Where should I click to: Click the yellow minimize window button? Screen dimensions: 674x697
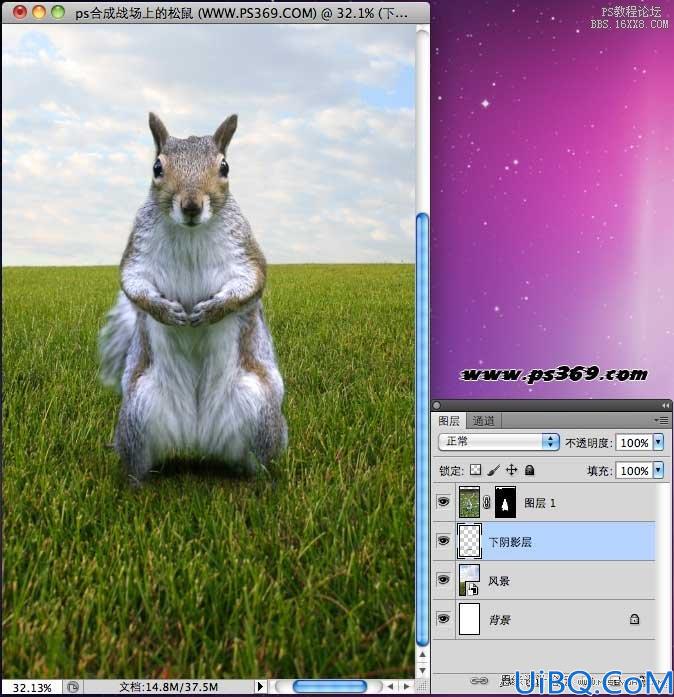[39, 12]
